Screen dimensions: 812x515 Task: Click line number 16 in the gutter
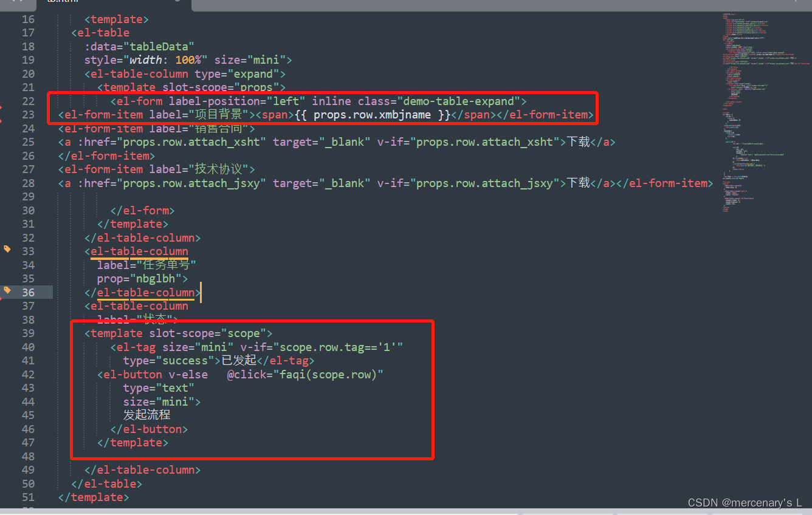tap(28, 19)
